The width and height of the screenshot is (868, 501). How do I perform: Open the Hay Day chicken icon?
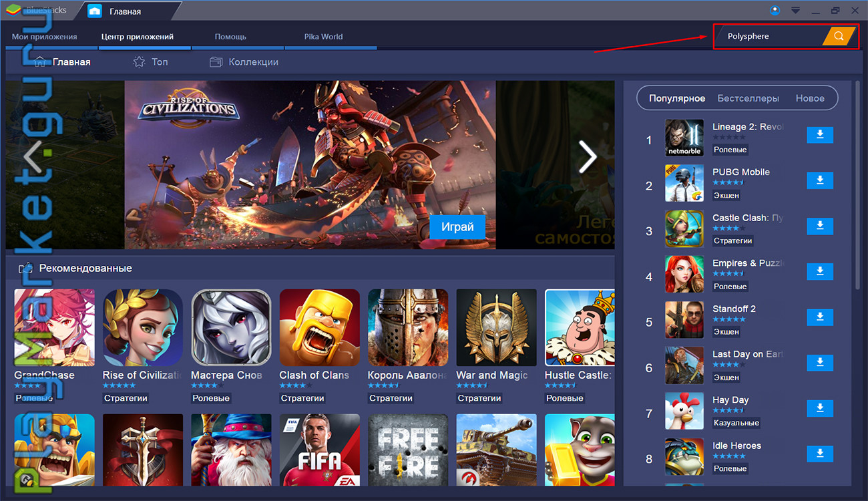coord(684,411)
